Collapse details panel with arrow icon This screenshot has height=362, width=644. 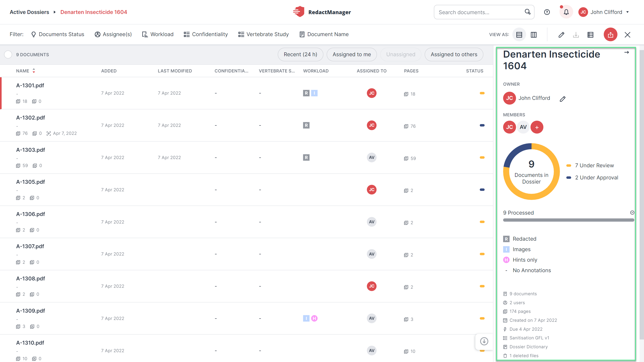coord(626,52)
